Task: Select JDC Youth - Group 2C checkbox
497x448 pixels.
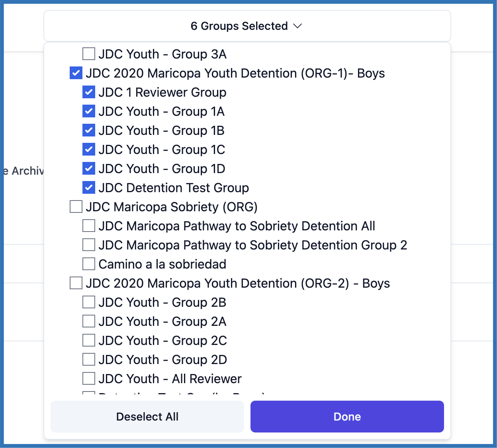Action: (x=89, y=340)
